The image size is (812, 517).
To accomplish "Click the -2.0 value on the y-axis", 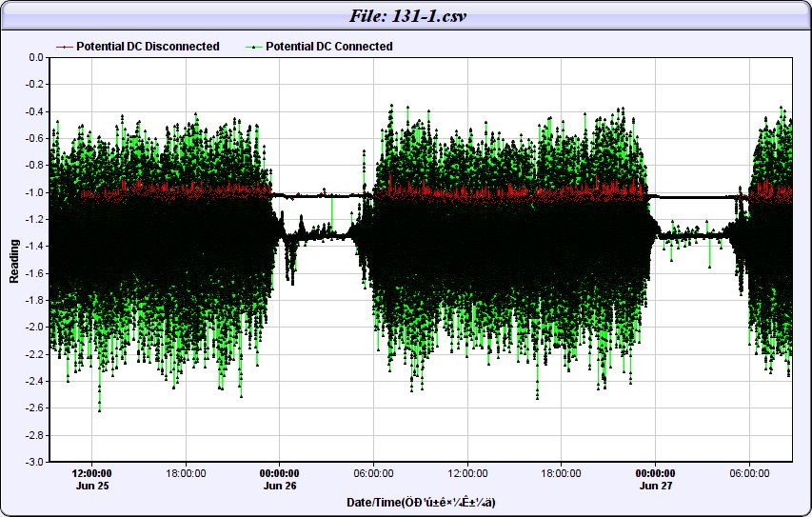I will (x=34, y=327).
